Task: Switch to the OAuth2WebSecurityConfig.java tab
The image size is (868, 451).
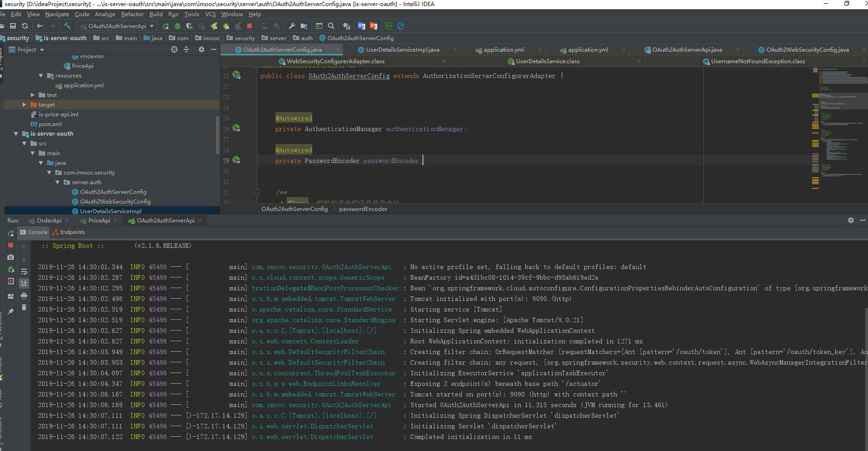Action: tap(808, 49)
